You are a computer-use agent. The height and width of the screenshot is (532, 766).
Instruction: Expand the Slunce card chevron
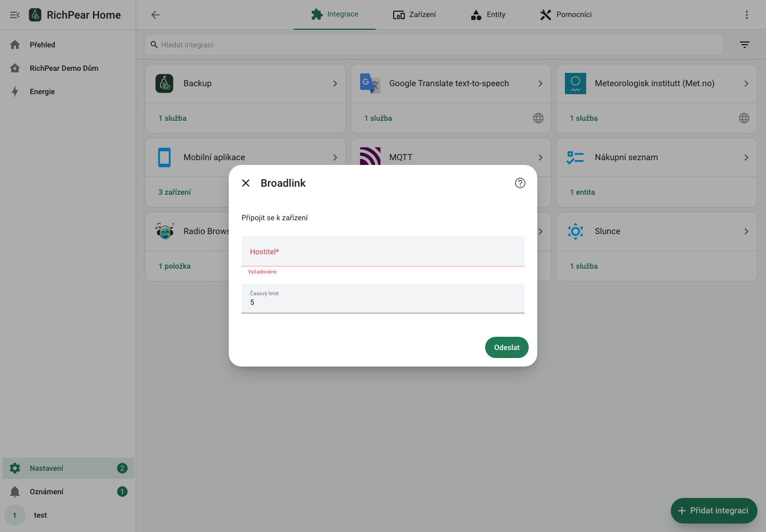tap(746, 231)
